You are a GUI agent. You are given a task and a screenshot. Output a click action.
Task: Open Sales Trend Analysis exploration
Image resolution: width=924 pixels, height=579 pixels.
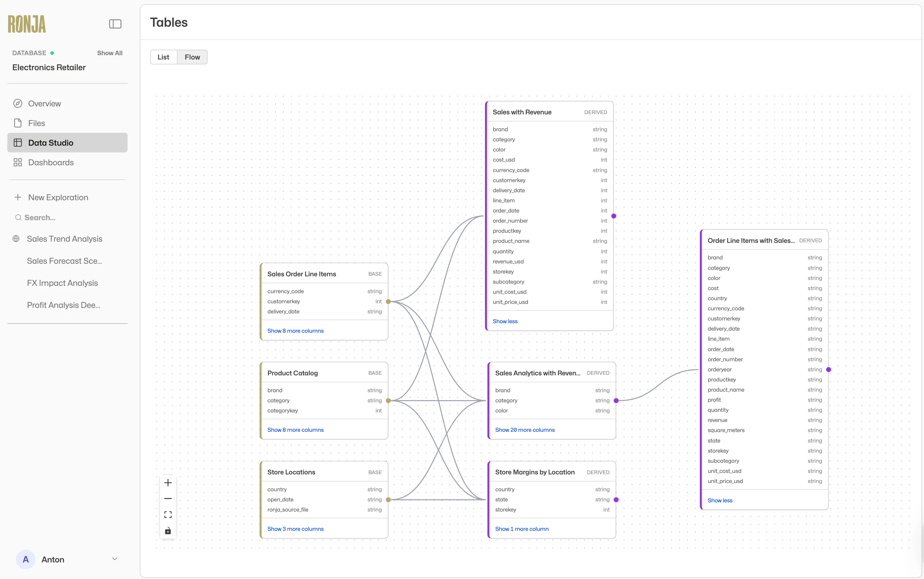tap(64, 239)
